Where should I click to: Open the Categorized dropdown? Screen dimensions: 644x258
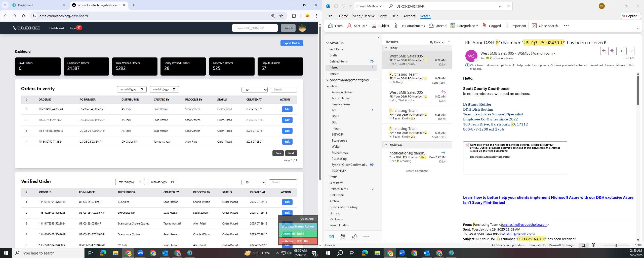[464, 26]
